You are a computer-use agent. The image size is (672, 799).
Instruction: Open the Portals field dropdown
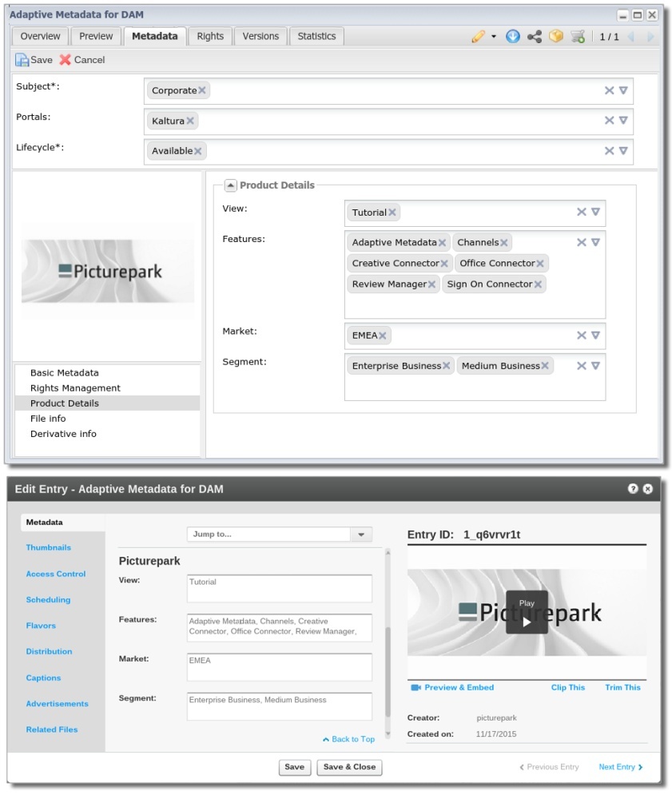(623, 121)
